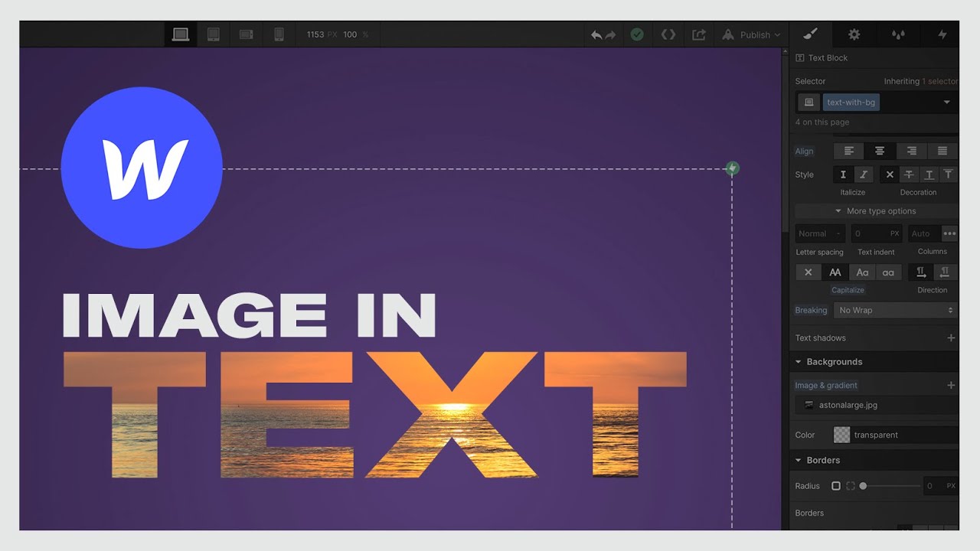Open the Normal letter spacing field
This screenshot has width=980, height=551.
[x=820, y=233]
